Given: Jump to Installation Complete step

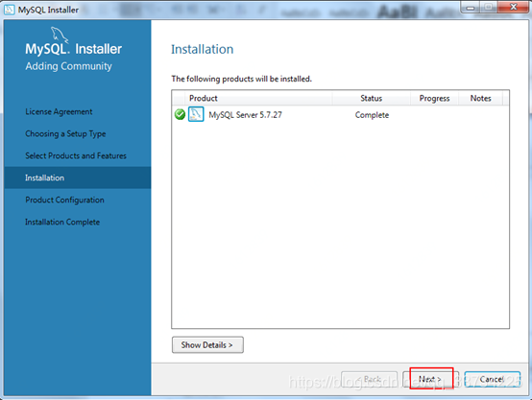Looking at the screenshot, I should [62, 222].
